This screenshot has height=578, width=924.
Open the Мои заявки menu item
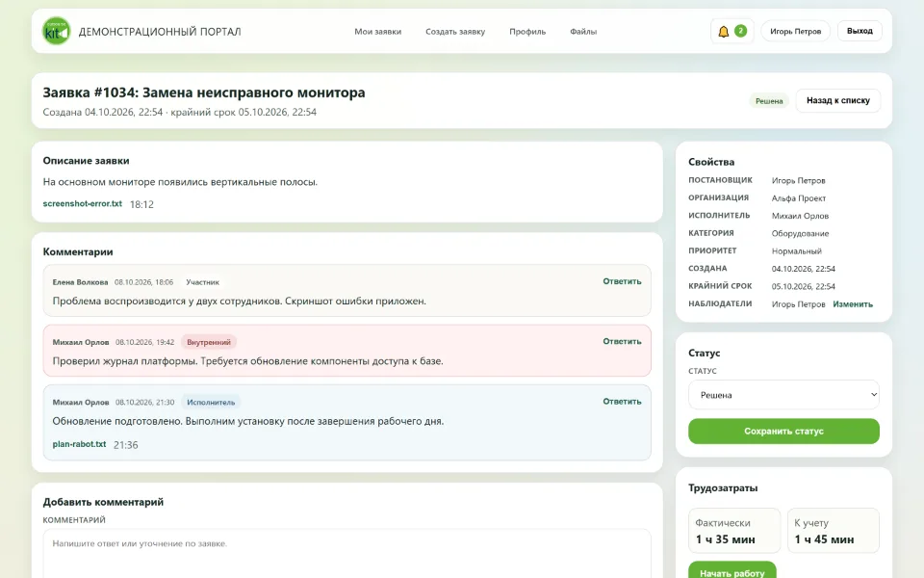(x=377, y=31)
